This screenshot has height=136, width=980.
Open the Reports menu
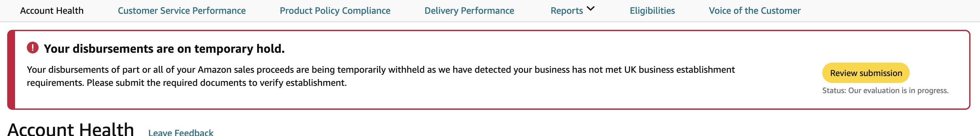[x=573, y=11]
